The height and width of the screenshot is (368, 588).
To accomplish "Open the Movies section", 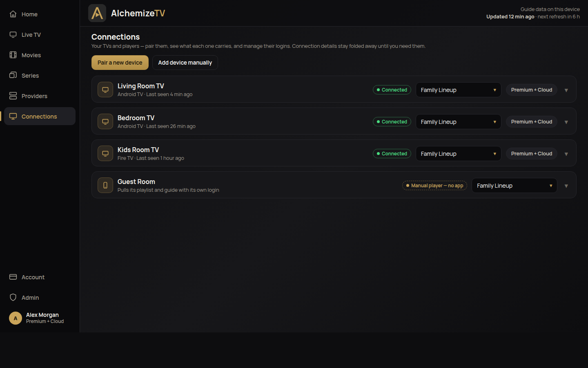I will pyautogui.click(x=40, y=55).
